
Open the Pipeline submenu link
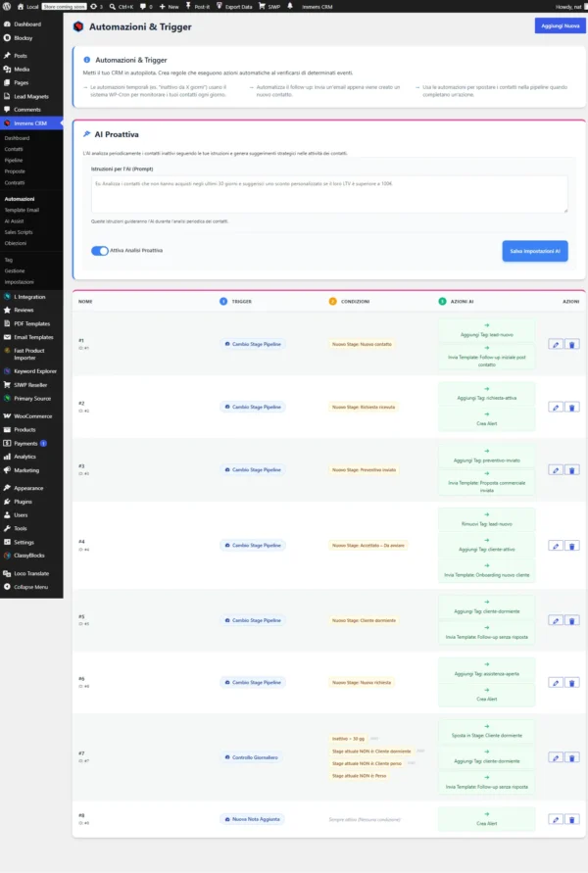tap(14, 161)
